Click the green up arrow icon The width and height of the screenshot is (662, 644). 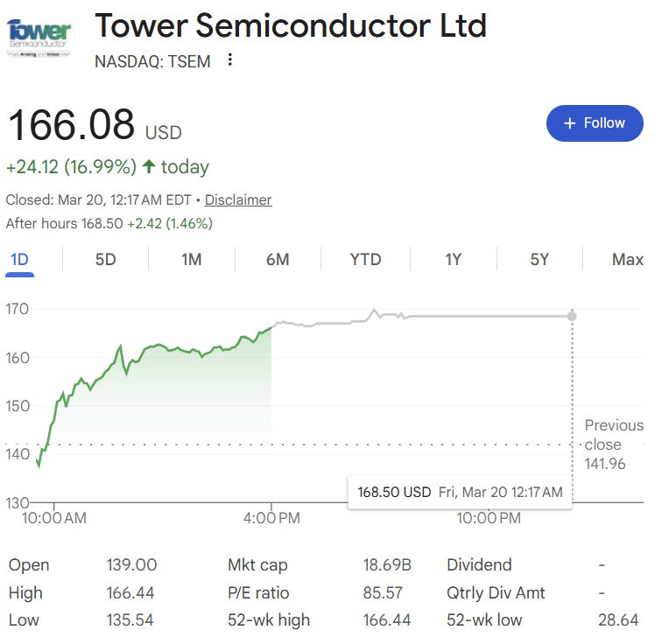(x=149, y=166)
